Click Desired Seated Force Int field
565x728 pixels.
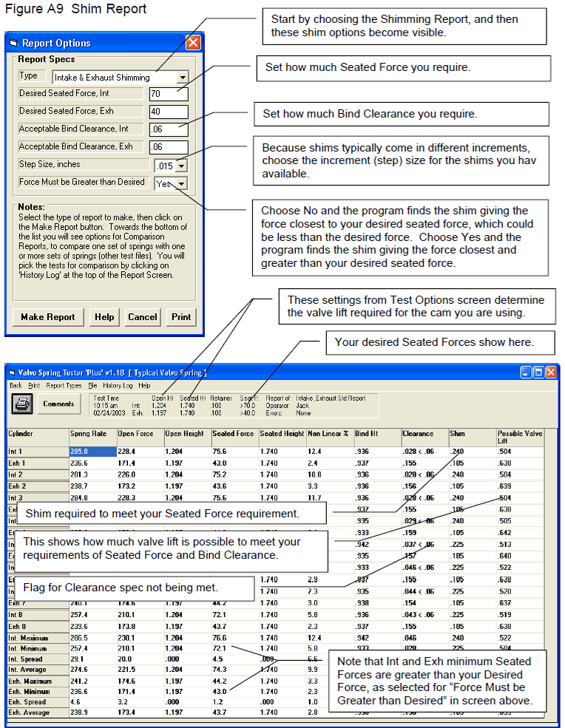point(169,94)
